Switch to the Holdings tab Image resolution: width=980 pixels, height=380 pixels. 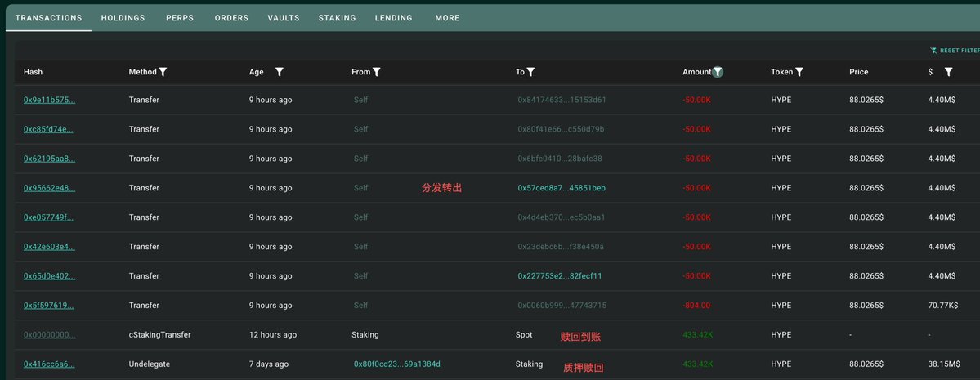(123, 18)
